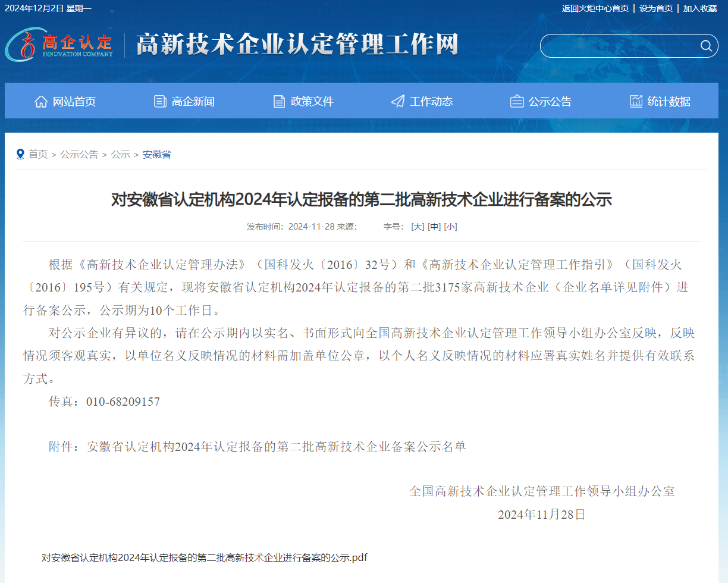Click the 设为首页 link
Image resolution: width=728 pixels, height=583 pixels.
tap(655, 8)
